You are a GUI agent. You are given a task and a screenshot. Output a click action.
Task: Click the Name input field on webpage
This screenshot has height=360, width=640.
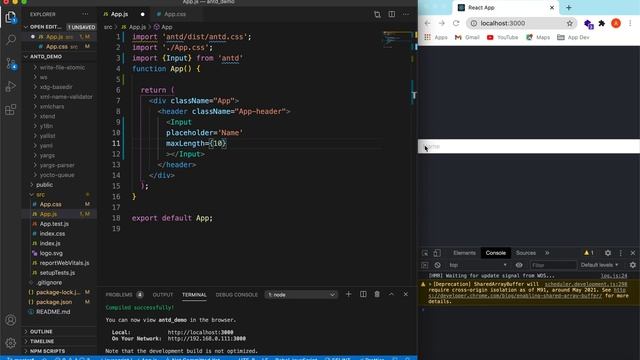point(529,146)
